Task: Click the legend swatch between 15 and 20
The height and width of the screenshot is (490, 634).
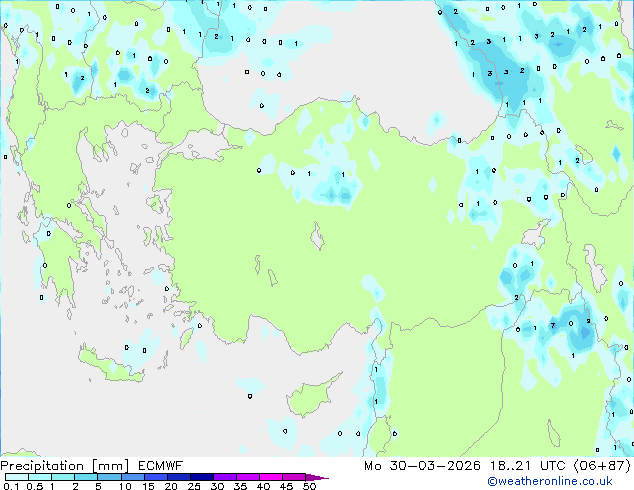Action: (155, 477)
